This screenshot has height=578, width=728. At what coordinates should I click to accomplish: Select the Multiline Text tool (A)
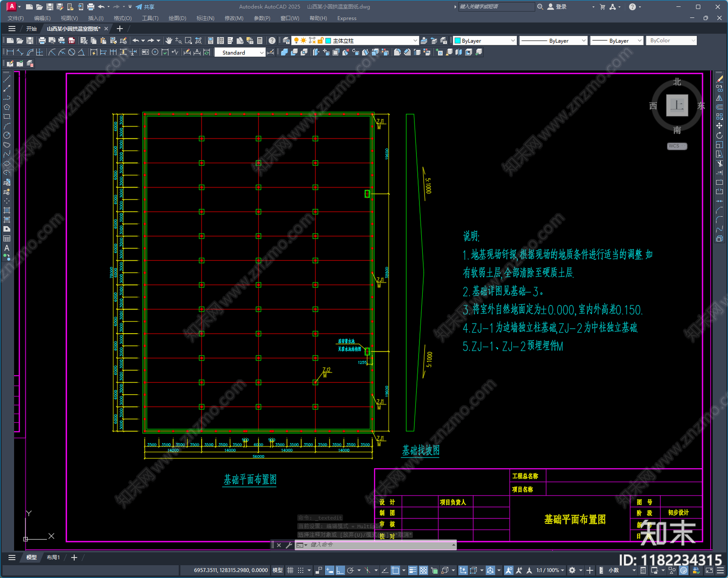click(7, 248)
